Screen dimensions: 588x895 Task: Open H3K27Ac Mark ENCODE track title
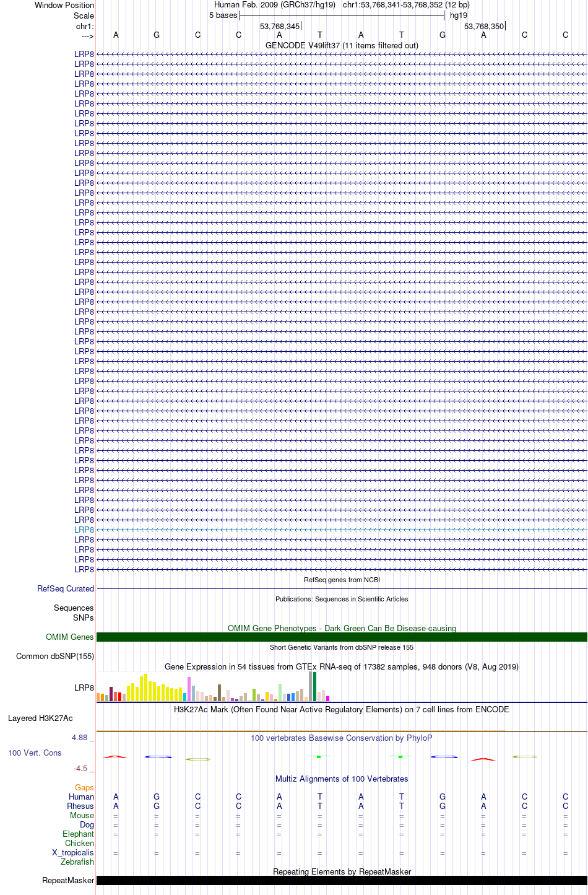342,710
